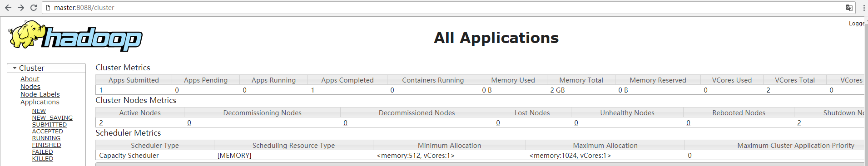Click the Decommissioned Nodes count 0

click(346, 123)
